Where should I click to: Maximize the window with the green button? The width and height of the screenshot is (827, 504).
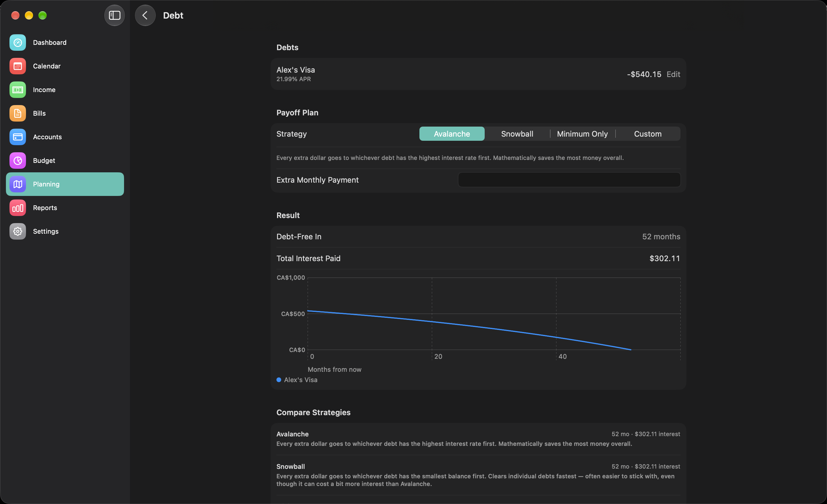43,15
